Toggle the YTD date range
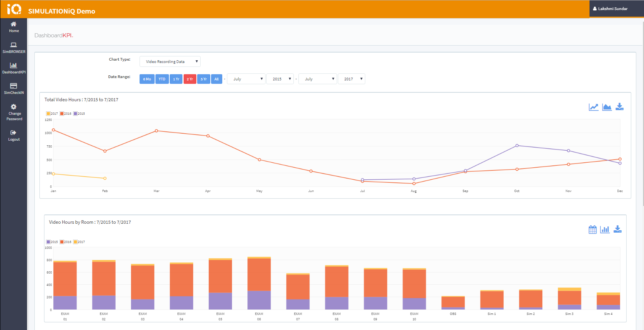The width and height of the screenshot is (644, 330). [162, 79]
